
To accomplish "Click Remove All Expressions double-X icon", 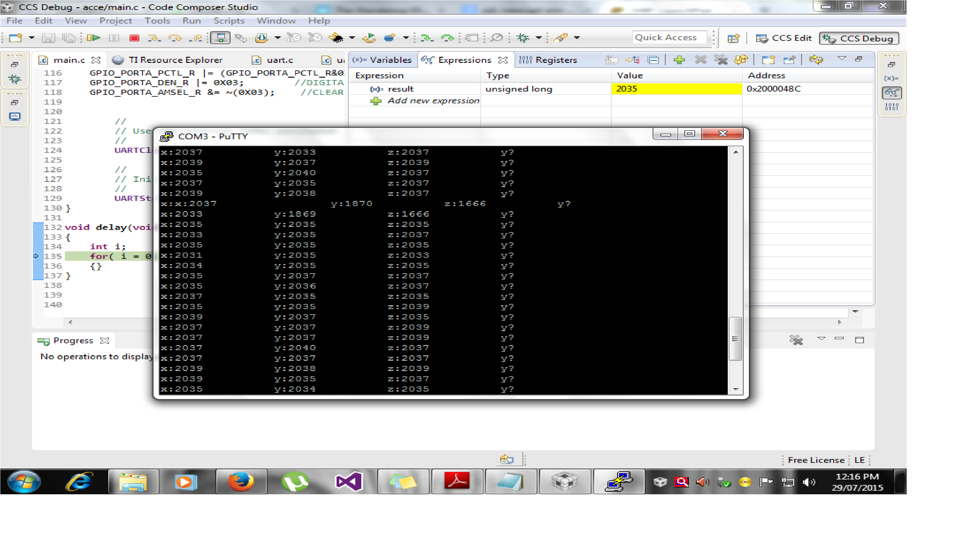I will click(x=720, y=60).
